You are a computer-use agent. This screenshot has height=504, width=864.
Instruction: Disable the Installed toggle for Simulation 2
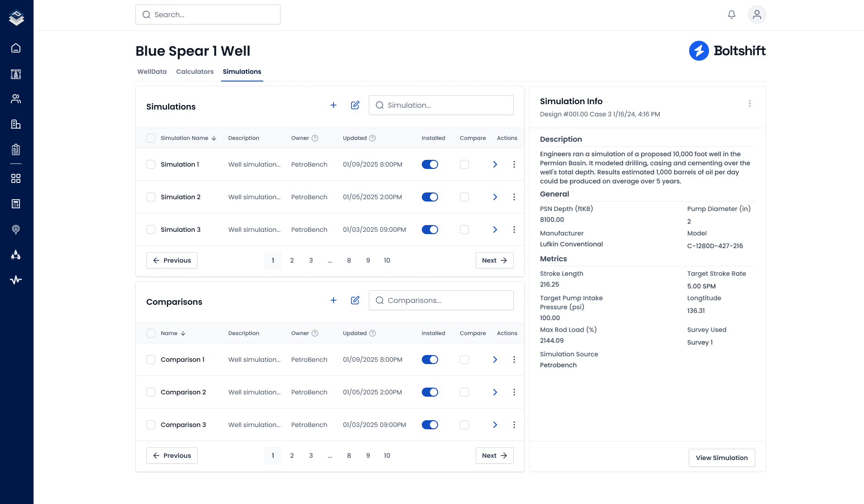click(x=430, y=197)
